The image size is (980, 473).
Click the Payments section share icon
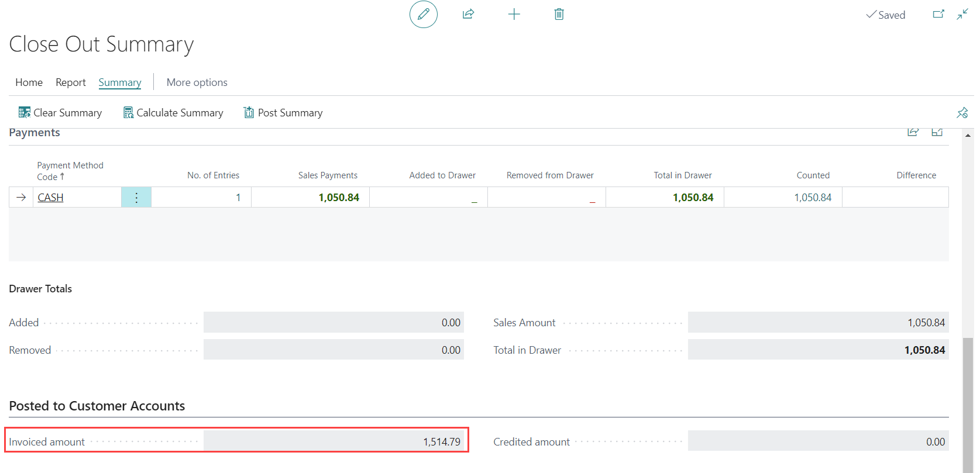[913, 132]
